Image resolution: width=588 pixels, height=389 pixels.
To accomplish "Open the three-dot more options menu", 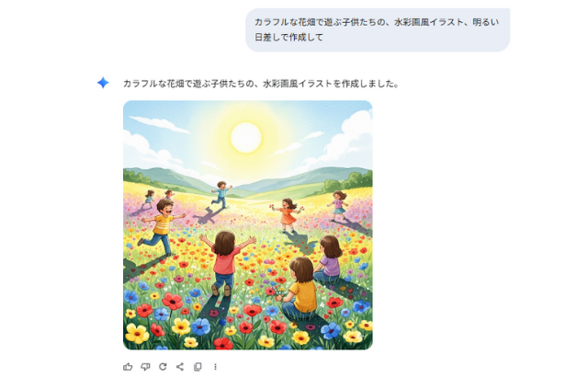I will [215, 367].
